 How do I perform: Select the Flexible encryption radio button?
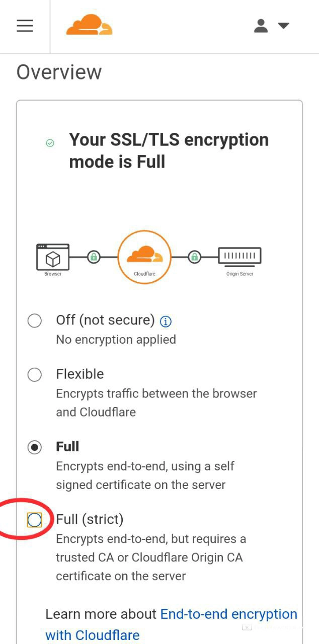(34, 374)
